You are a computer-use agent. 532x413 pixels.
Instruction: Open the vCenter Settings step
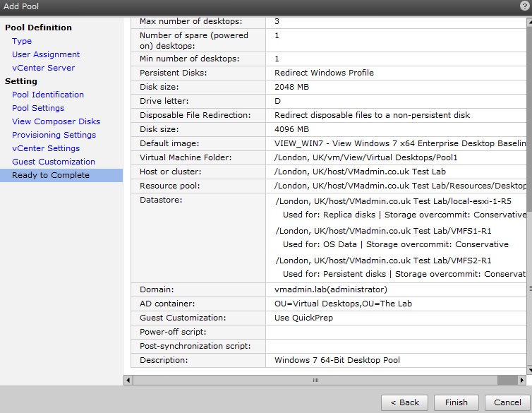(46, 148)
